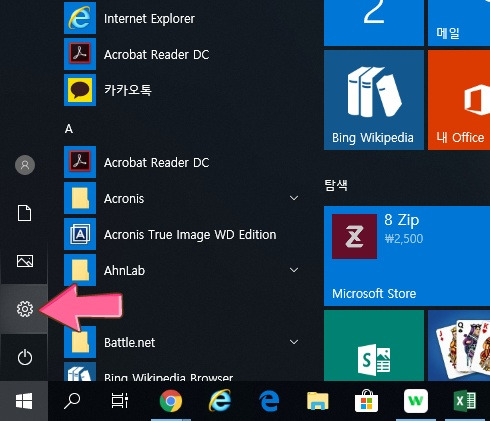Open the Power options button
The height and width of the screenshot is (421, 490).
25,357
